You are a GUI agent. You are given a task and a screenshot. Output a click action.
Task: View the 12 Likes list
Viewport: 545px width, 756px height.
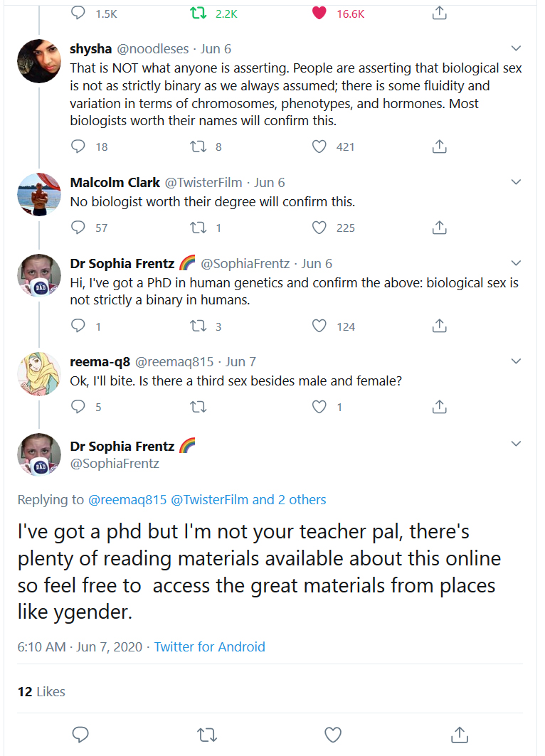tap(41, 692)
